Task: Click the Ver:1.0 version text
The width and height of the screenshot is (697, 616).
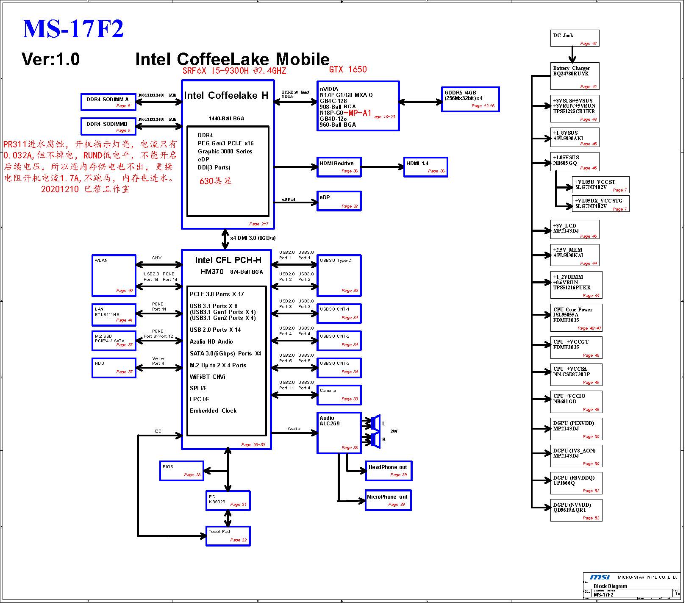Action: coord(50,59)
